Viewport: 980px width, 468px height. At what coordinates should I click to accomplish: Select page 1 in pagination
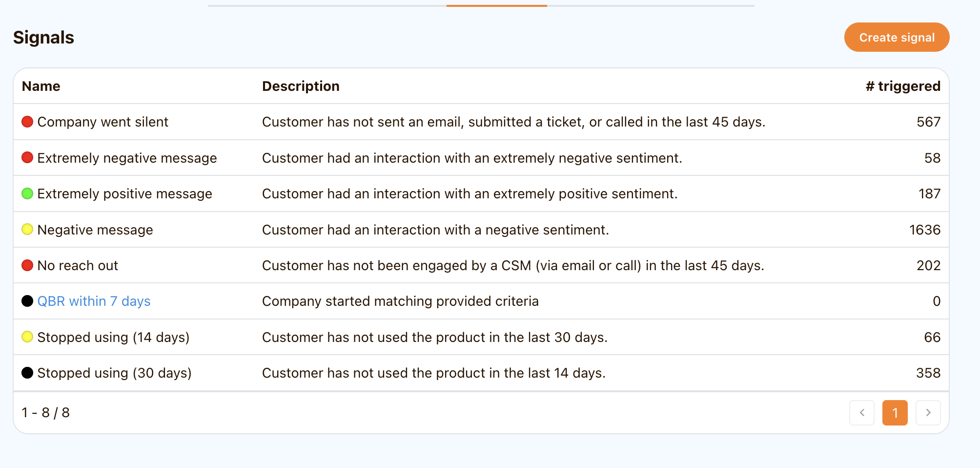(895, 413)
